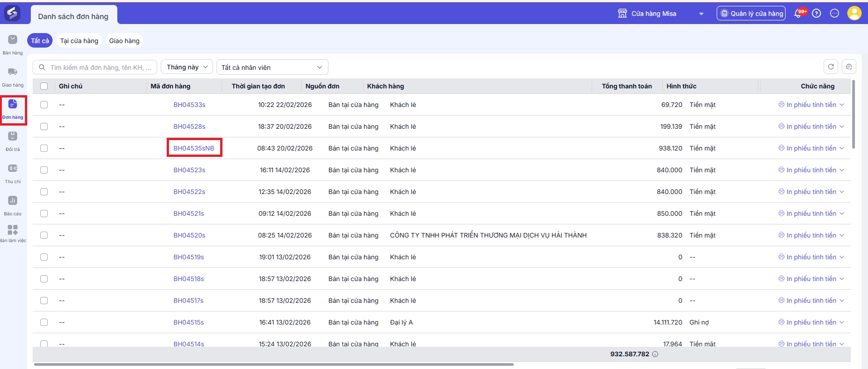Open the Tất cả nhân viên dropdown
Image resolution: width=868 pixels, height=369 pixels.
[x=272, y=67]
